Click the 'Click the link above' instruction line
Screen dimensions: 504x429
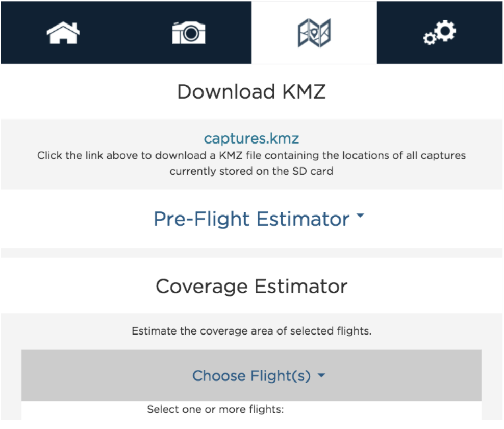point(251,155)
